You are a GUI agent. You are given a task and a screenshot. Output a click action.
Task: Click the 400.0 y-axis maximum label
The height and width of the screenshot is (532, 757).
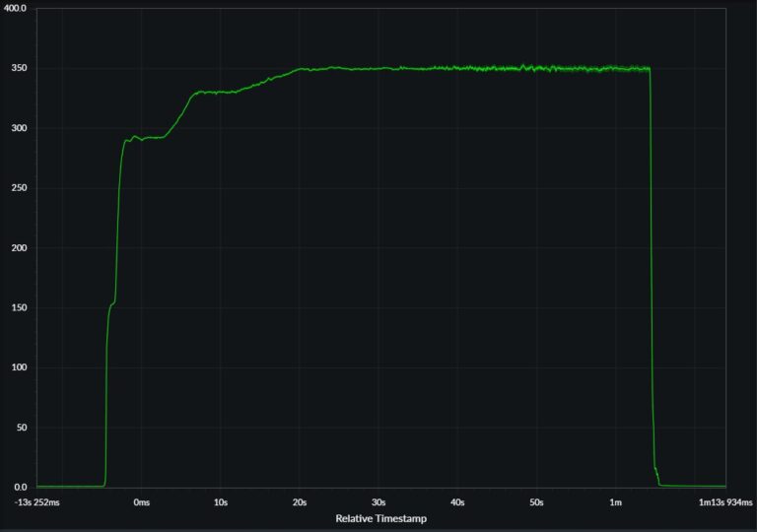pos(16,8)
